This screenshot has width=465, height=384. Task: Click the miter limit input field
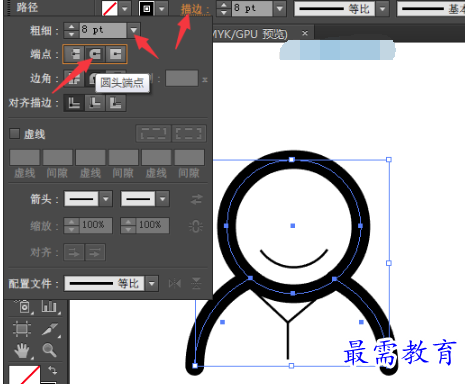point(182,78)
